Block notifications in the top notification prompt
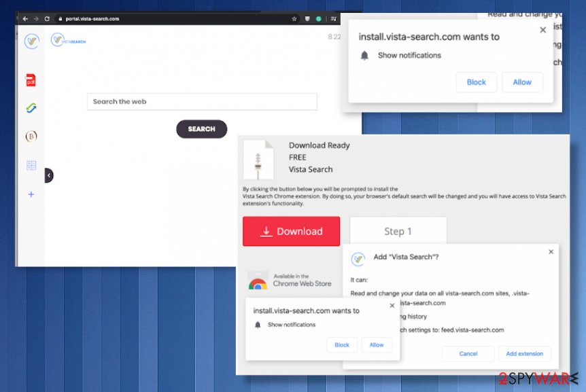Image resolution: width=586 pixels, height=392 pixels. coord(476,82)
